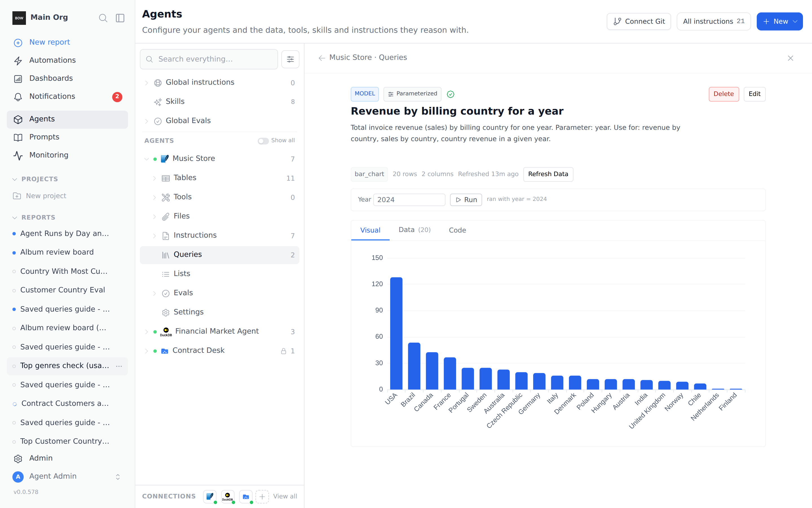
Task: Open the search icon beside Main Org
Action: pyautogui.click(x=103, y=18)
